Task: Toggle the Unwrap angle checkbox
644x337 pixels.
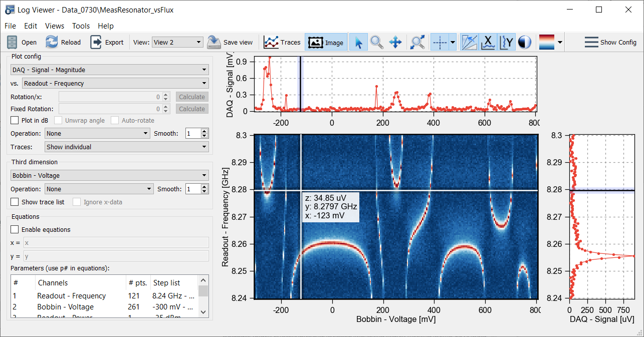Action: (58, 120)
